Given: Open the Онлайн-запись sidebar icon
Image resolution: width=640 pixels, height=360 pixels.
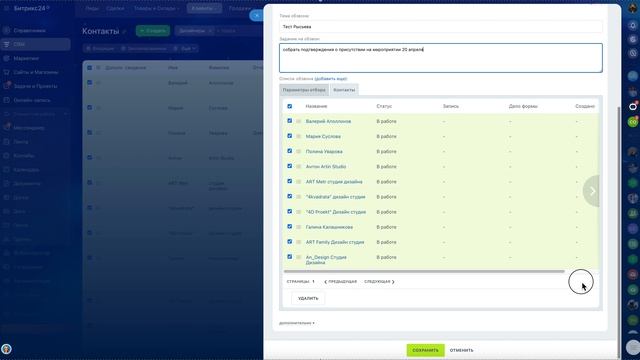Looking at the screenshot, I should coord(7,100).
